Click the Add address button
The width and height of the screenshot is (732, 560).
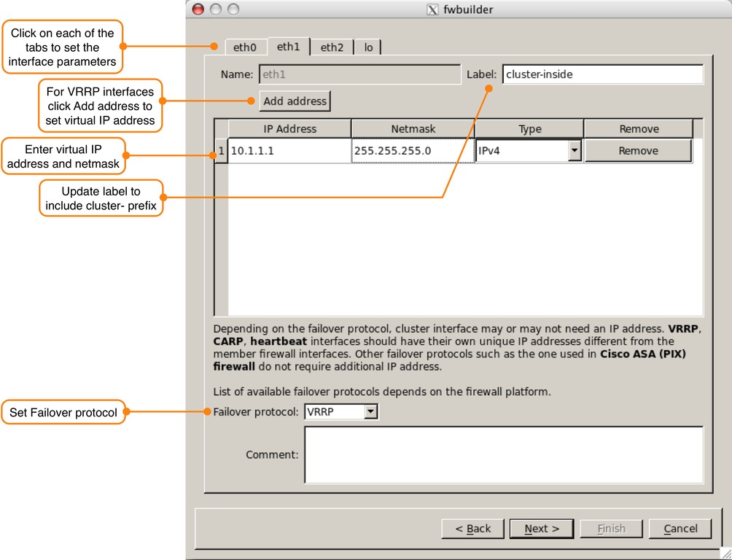point(295,101)
